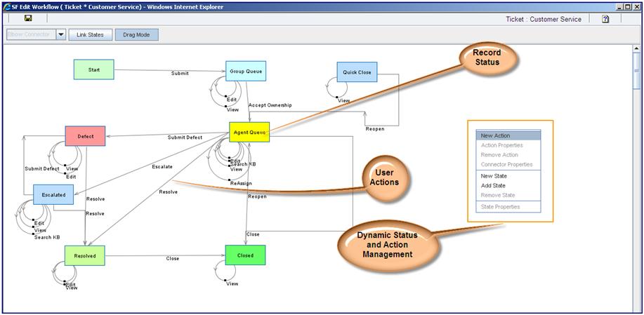
Task: Minimize the Internet Explorer window
Action: [x=619, y=6]
